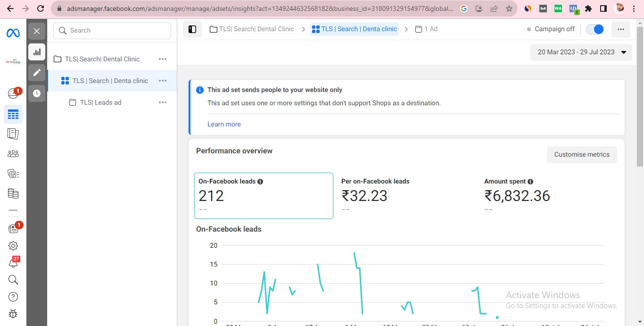
Task: Open the 20 Mar 2023 - 29 Jul 2023 date dropdown
Action: click(581, 52)
